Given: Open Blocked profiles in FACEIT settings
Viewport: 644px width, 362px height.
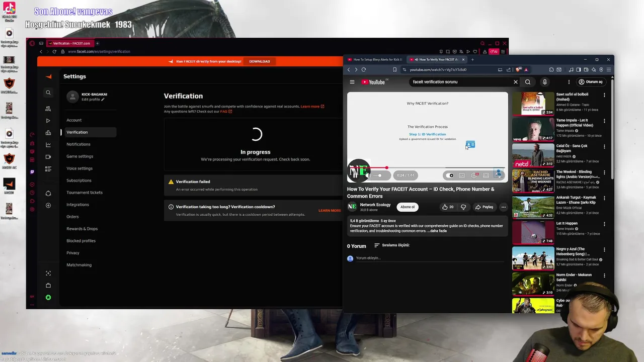Looking at the screenshot, I should click(81, 241).
